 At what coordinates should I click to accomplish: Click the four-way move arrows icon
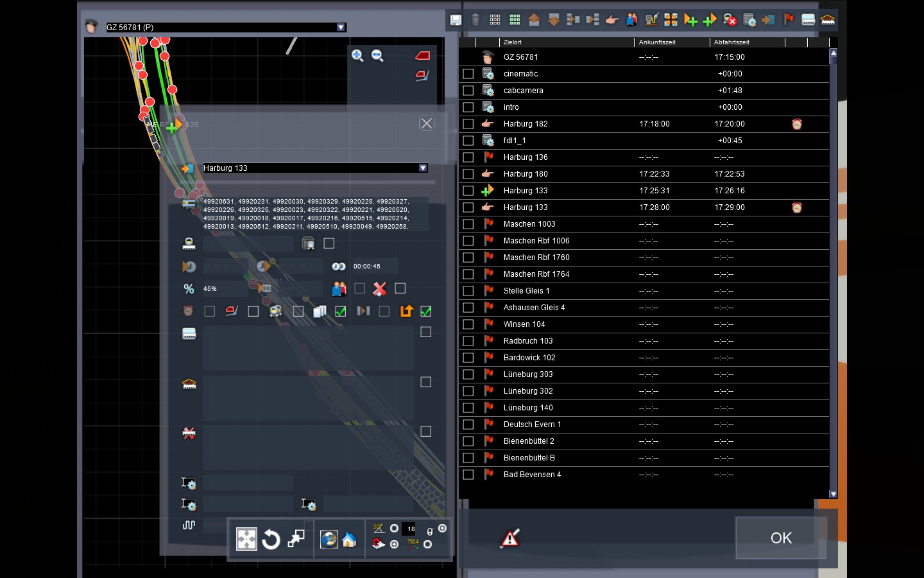point(246,539)
